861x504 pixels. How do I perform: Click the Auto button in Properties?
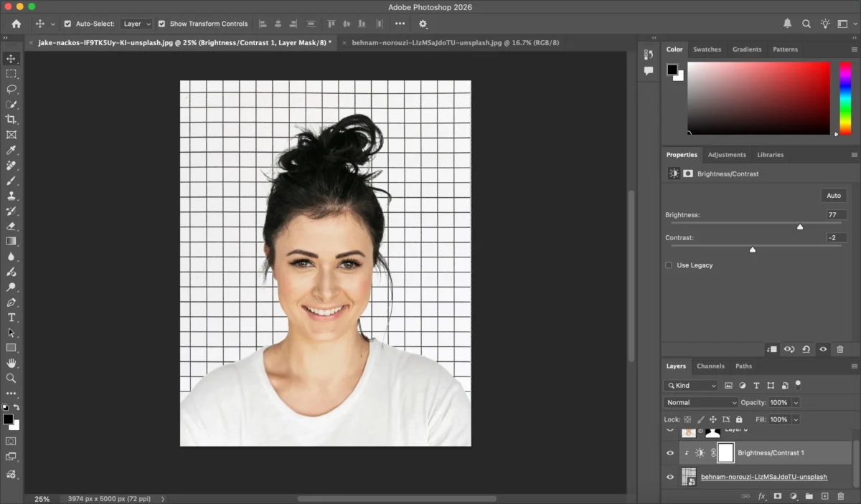click(x=833, y=196)
